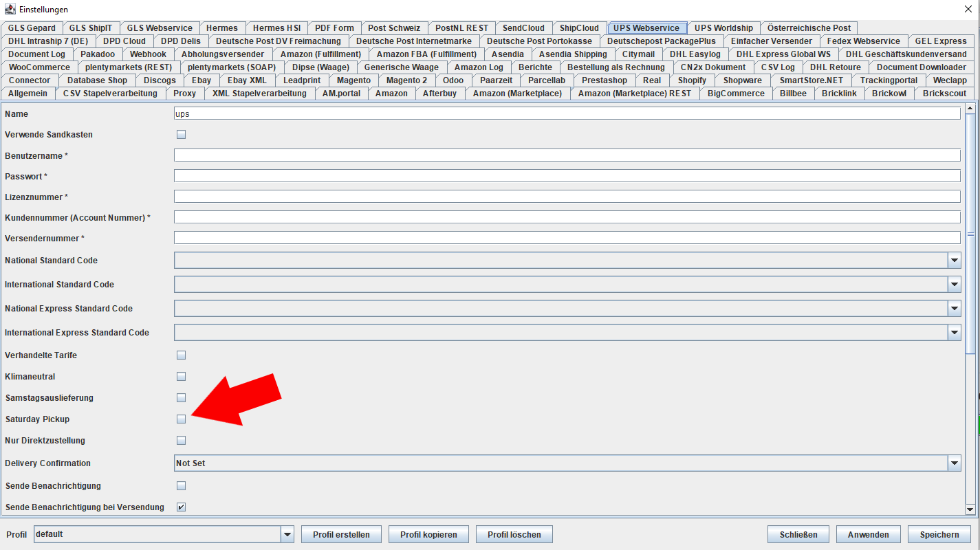Click the Profil kopieren button
The image size is (980, 550).
(x=428, y=534)
